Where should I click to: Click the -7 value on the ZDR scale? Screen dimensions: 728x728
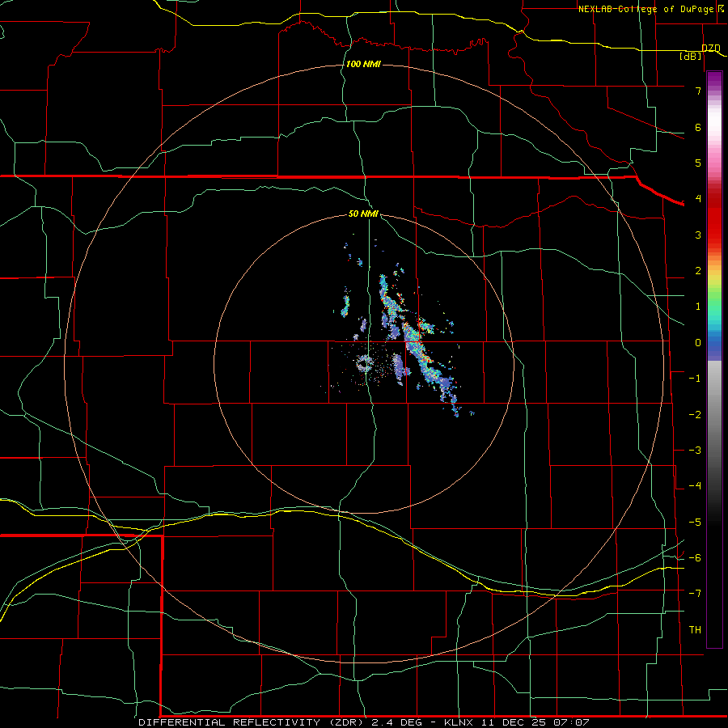[695, 594]
